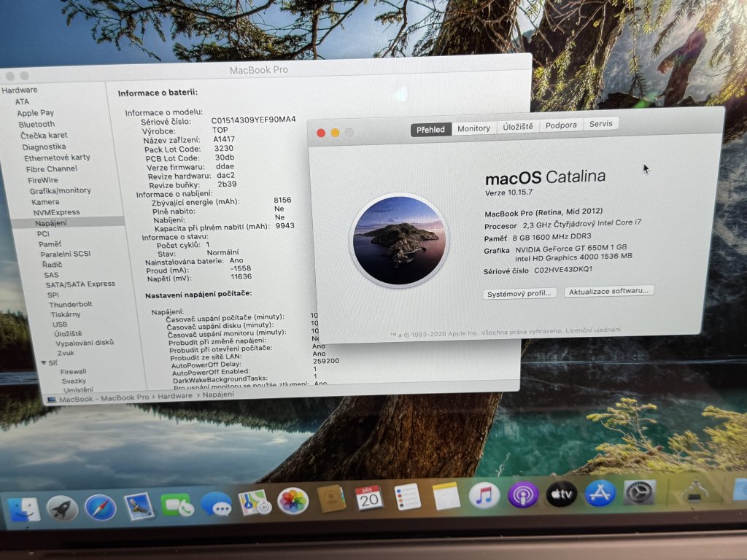Click Hardware in the bottom path bar
This screenshot has width=747, height=560.
point(175,396)
